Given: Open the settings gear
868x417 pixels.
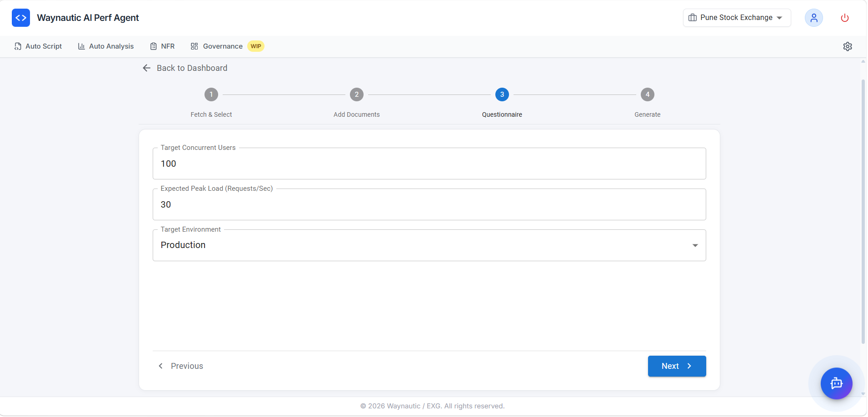Looking at the screenshot, I should pos(848,46).
